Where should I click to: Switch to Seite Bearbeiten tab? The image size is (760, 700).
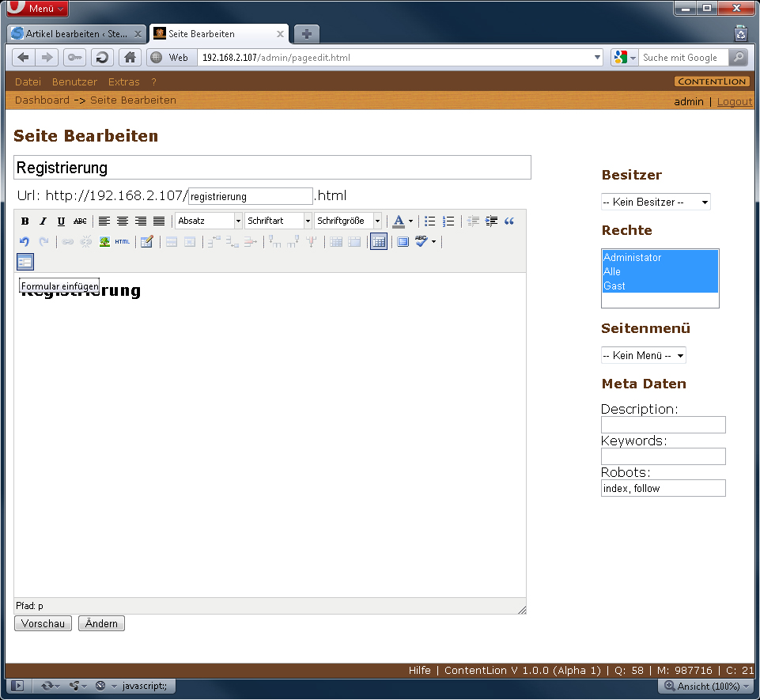218,34
